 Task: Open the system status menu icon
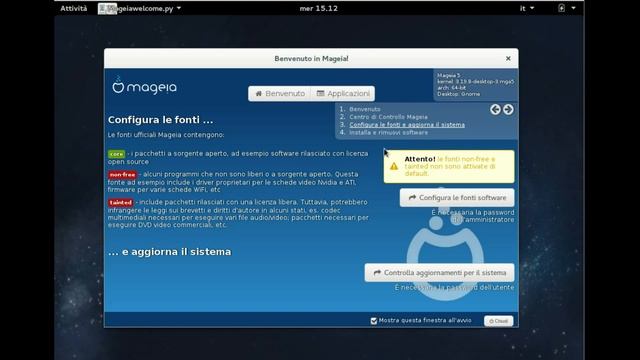coord(562,8)
